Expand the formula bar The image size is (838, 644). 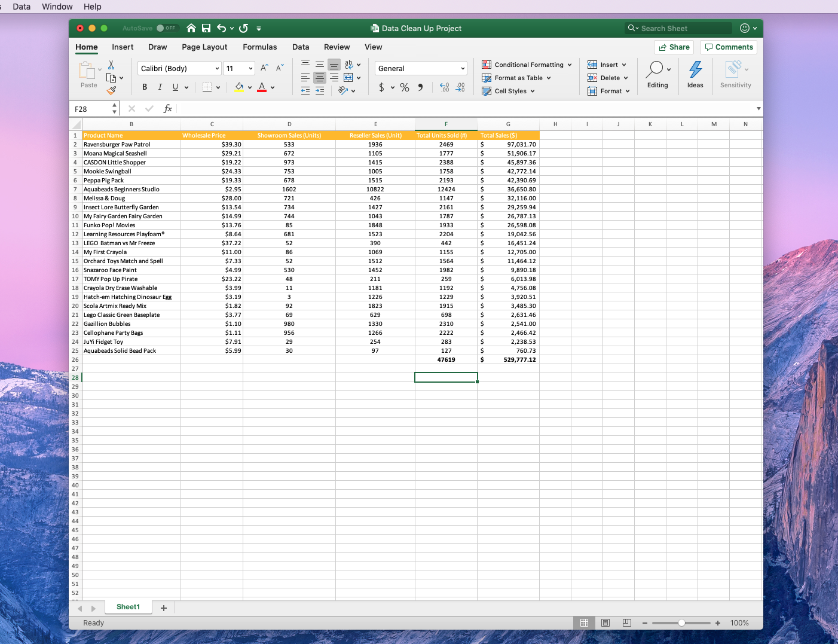click(759, 109)
